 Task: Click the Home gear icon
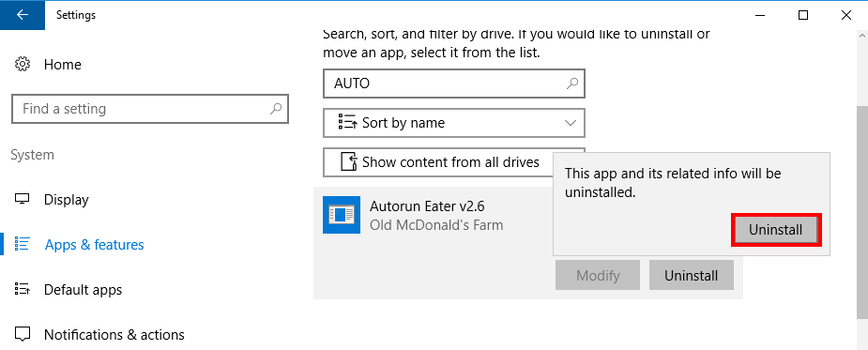[23, 64]
